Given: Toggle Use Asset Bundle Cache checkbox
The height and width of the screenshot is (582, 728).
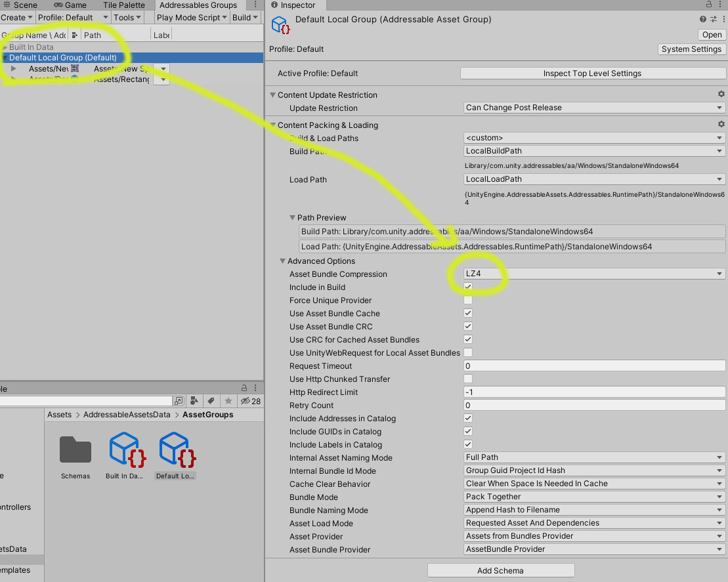Looking at the screenshot, I should 468,313.
